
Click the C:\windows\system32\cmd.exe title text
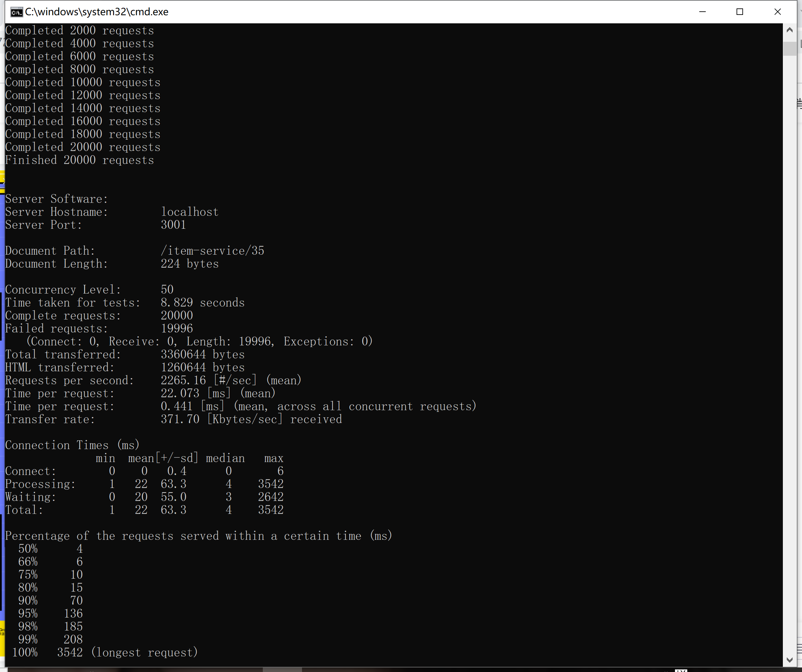[x=97, y=12]
